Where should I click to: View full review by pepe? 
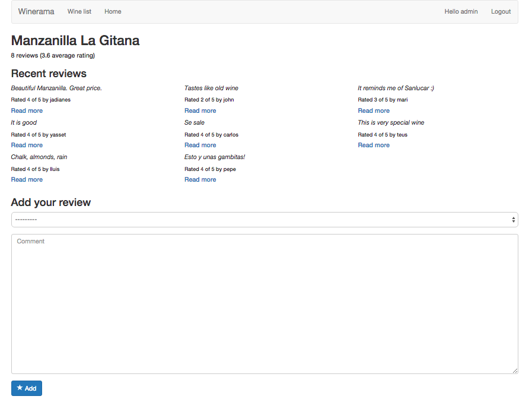[x=200, y=179]
